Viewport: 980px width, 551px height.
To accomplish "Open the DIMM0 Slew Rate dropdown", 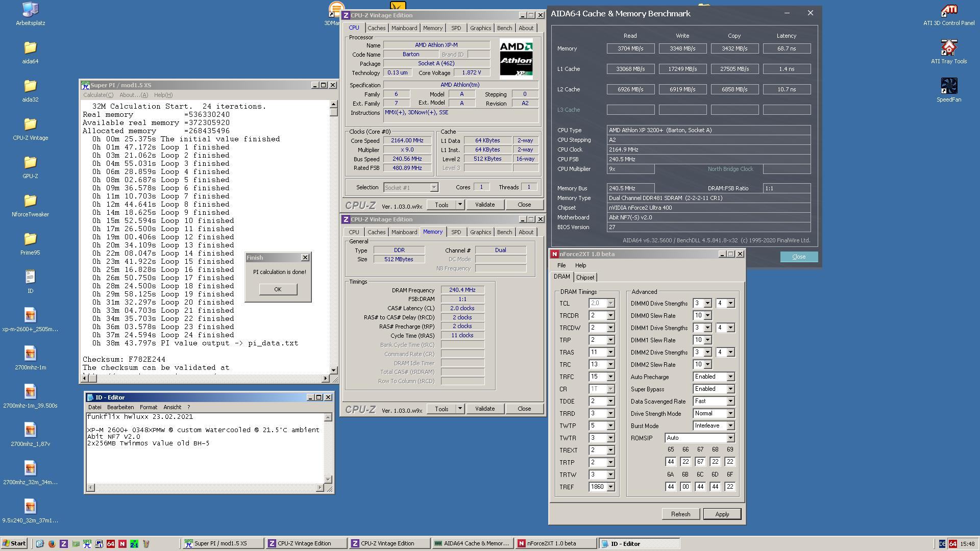I will [707, 316].
